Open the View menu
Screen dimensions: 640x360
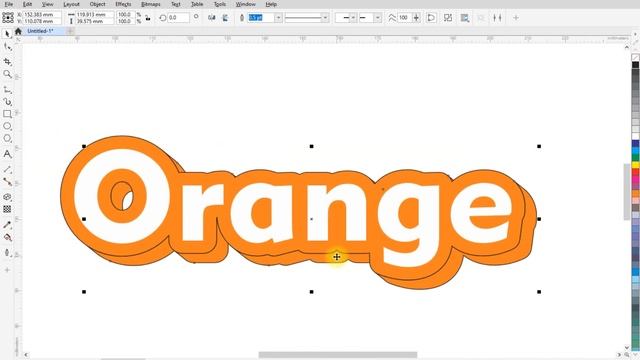pos(48,4)
